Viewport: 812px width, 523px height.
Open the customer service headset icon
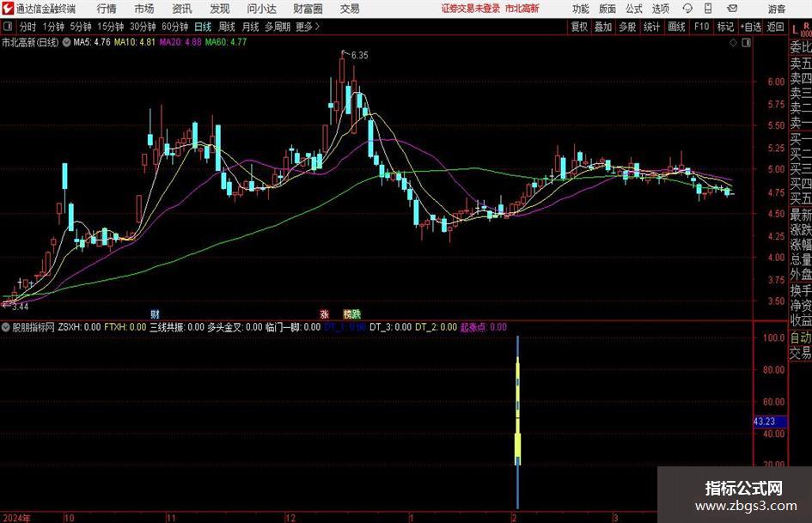click(687, 9)
